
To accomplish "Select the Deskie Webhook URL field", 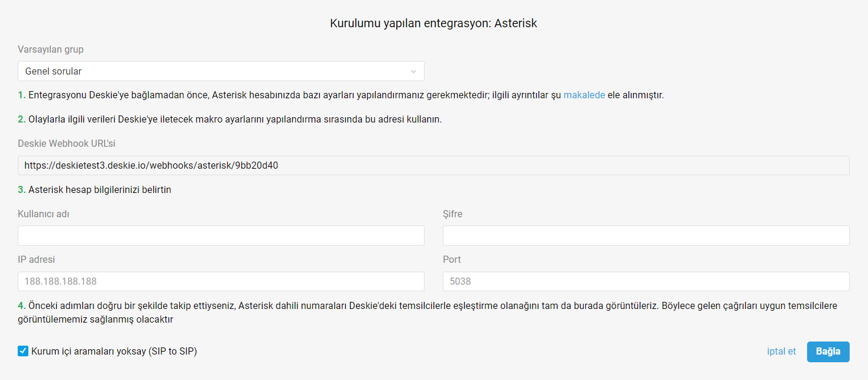I will click(x=433, y=165).
